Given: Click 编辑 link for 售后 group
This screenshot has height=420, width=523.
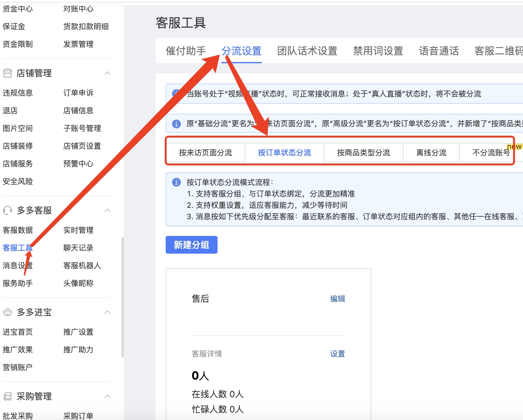Looking at the screenshot, I should coord(338,299).
